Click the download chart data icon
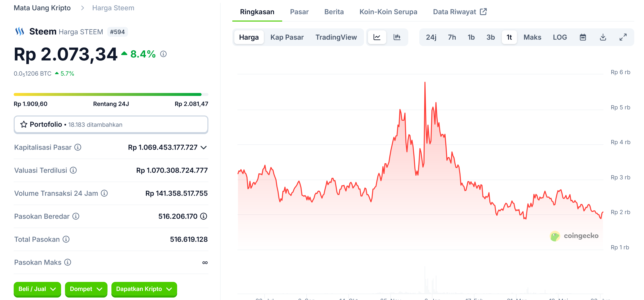This screenshot has height=300, width=644. point(603,37)
